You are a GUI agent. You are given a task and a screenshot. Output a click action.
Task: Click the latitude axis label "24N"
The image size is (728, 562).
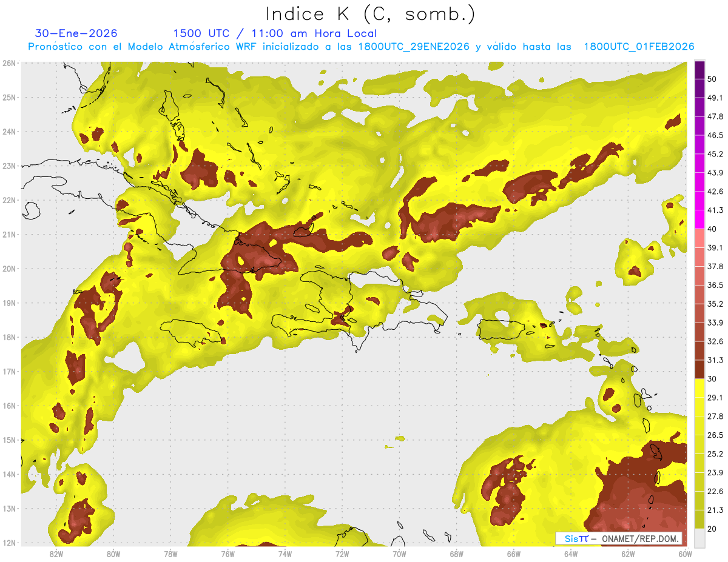9,132
